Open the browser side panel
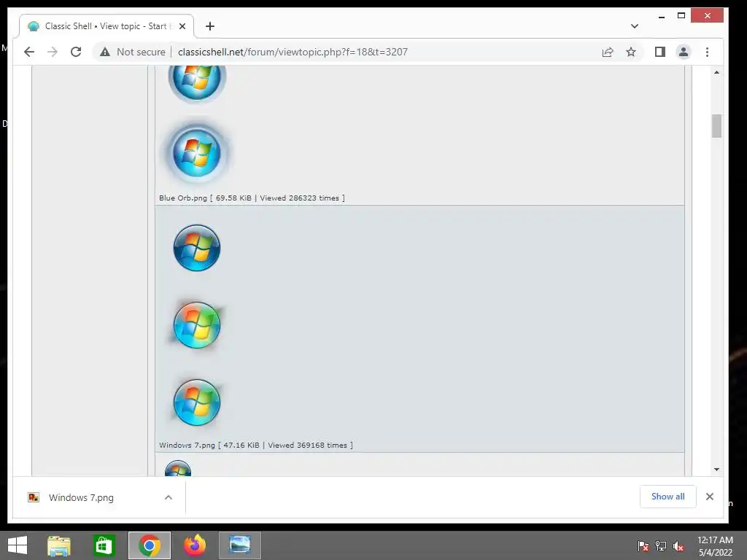This screenshot has height=560, width=747. [659, 52]
